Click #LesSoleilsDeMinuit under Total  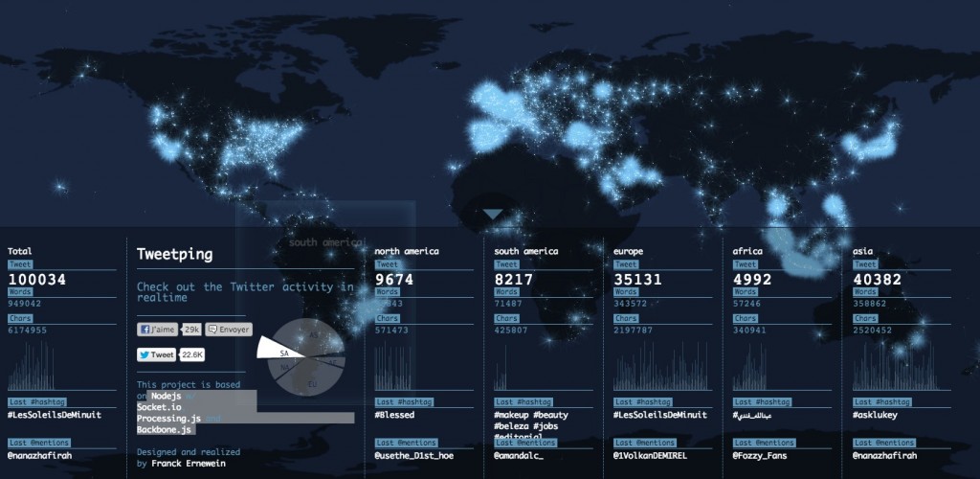tap(54, 415)
